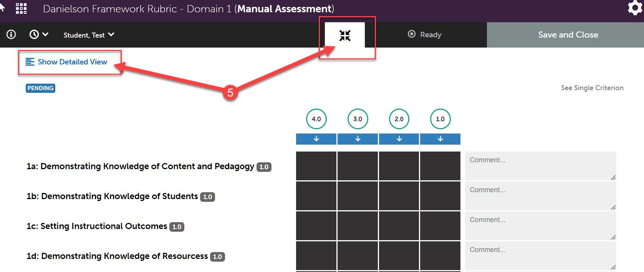644x272 pixels.
Task: Select 4.0 cell for criterion 1c
Action: click(x=316, y=226)
